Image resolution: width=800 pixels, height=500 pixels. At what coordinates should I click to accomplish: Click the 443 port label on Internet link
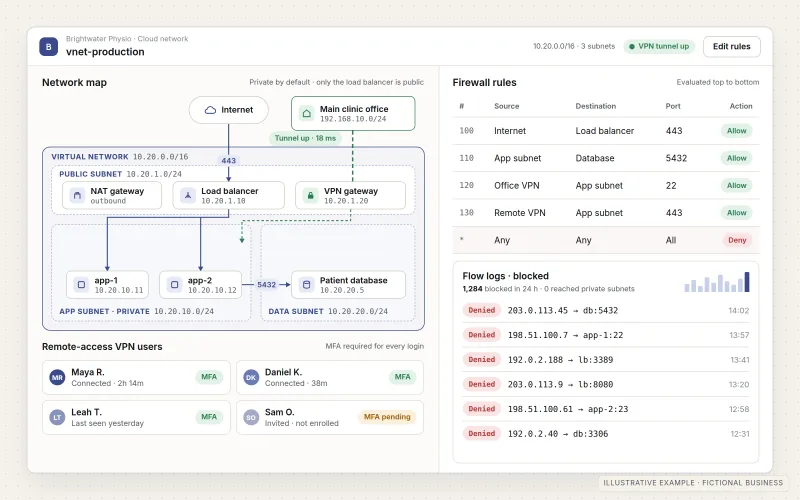[x=229, y=160]
